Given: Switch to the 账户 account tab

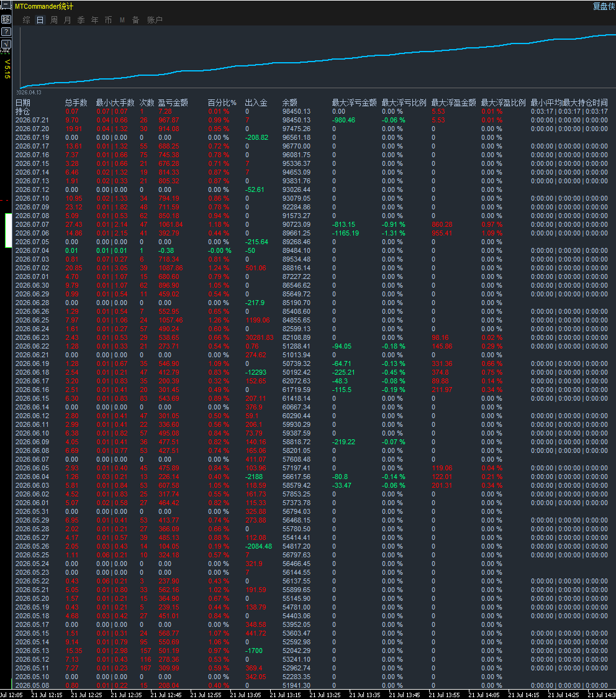Looking at the screenshot, I should pos(155,20).
